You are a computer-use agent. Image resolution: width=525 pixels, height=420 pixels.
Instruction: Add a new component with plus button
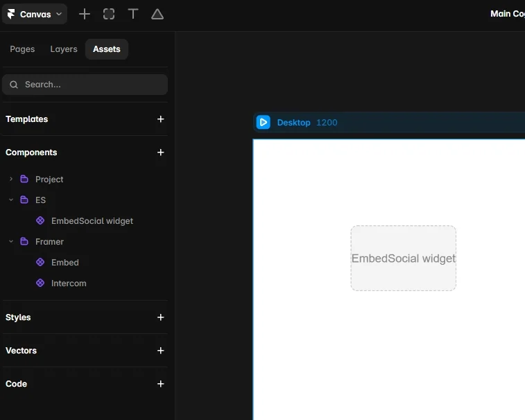(x=161, y=152)
